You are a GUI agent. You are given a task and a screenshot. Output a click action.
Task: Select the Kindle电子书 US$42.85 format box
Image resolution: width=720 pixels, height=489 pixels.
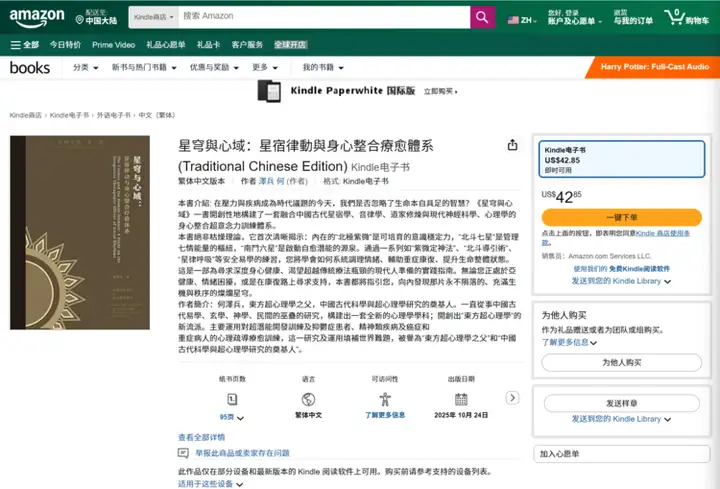(x=622, y=159)
